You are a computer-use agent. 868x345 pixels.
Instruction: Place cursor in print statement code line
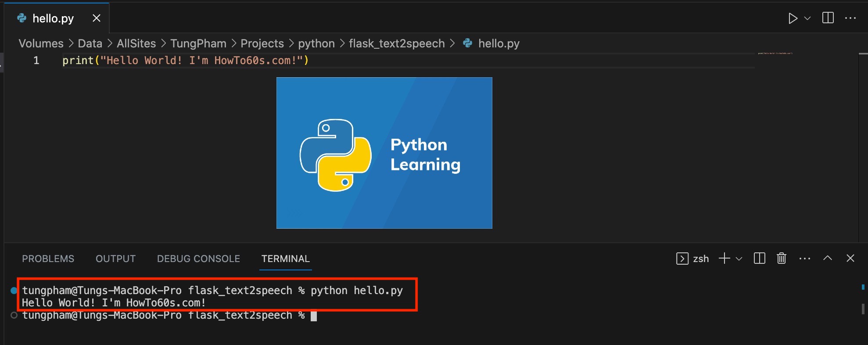(186, 61)
